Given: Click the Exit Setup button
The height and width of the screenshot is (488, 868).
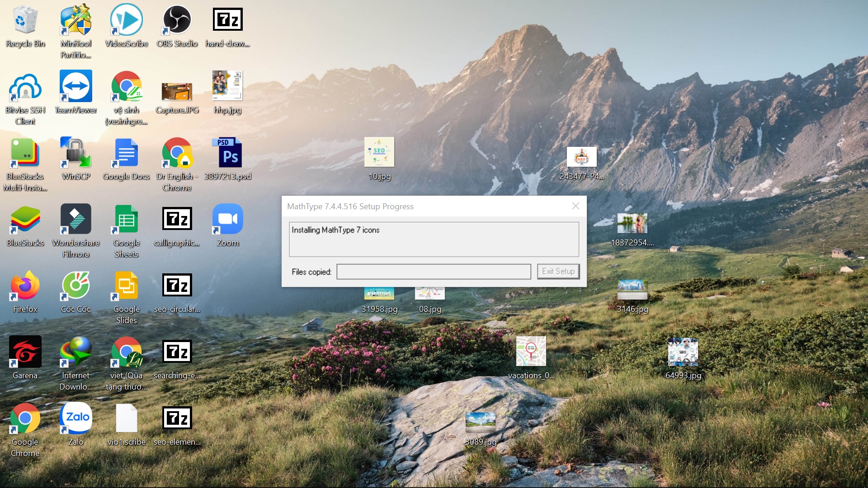Looking at the screenshot, I should (x=558, y=271).
